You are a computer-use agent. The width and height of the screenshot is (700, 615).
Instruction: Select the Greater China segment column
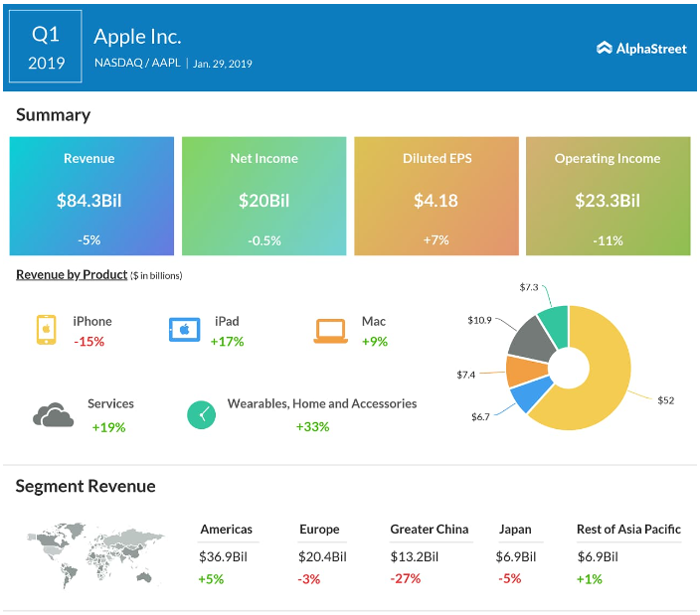point(429,554)
